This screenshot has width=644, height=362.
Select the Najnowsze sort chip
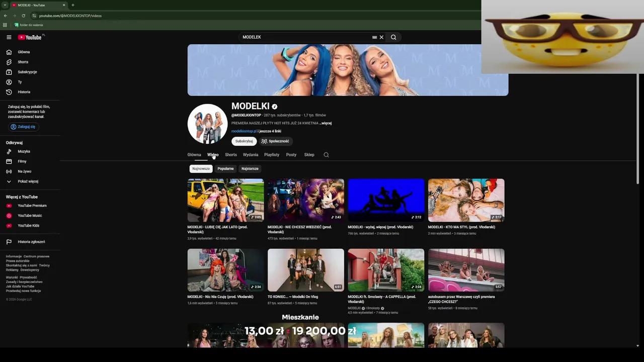pos(201,169)
